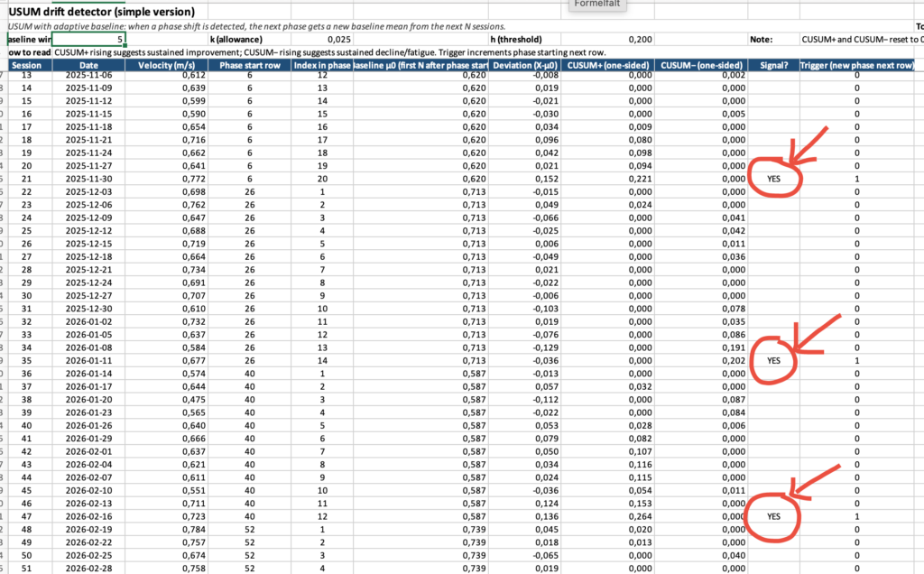Select the date cell 2025-11-30

pos(88,179)
